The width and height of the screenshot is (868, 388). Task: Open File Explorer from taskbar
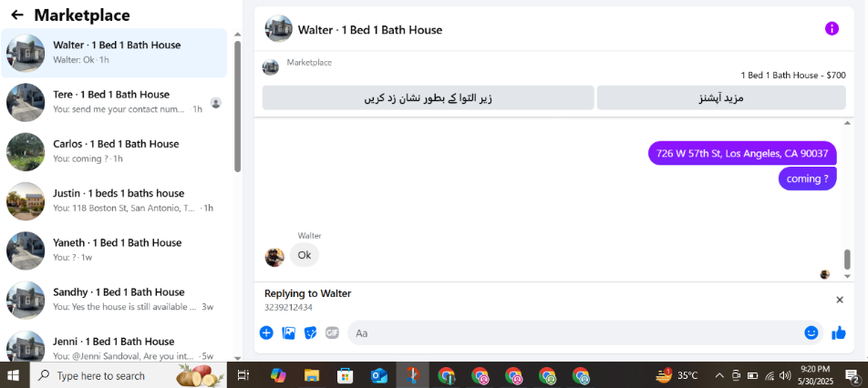click(312, 376)
